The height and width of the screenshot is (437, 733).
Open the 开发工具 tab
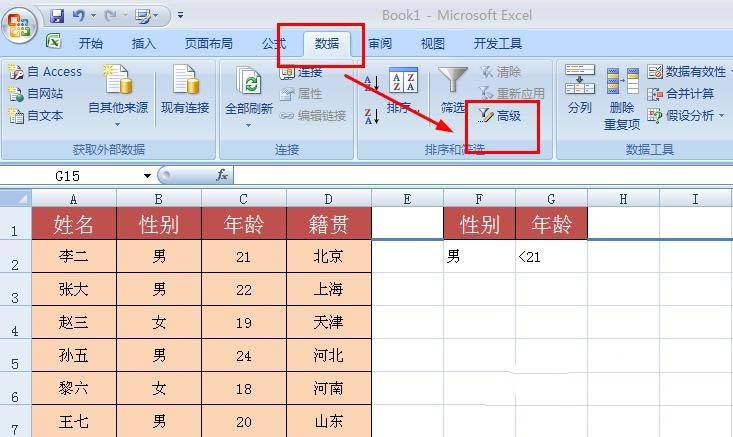(497, 43)
